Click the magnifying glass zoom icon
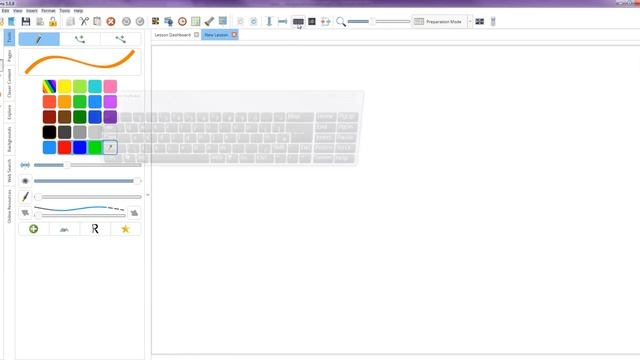 point(341,22)
